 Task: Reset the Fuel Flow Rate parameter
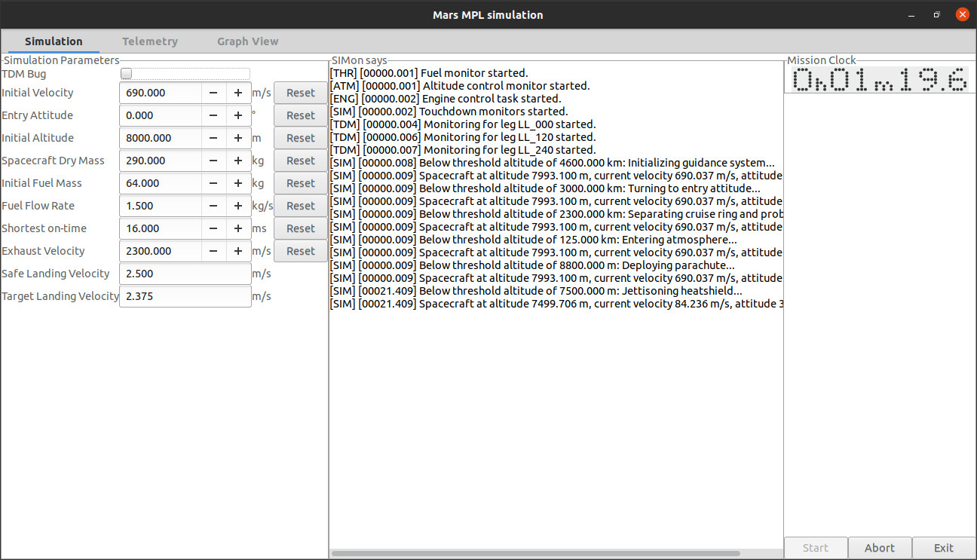[x=300, y=206]
